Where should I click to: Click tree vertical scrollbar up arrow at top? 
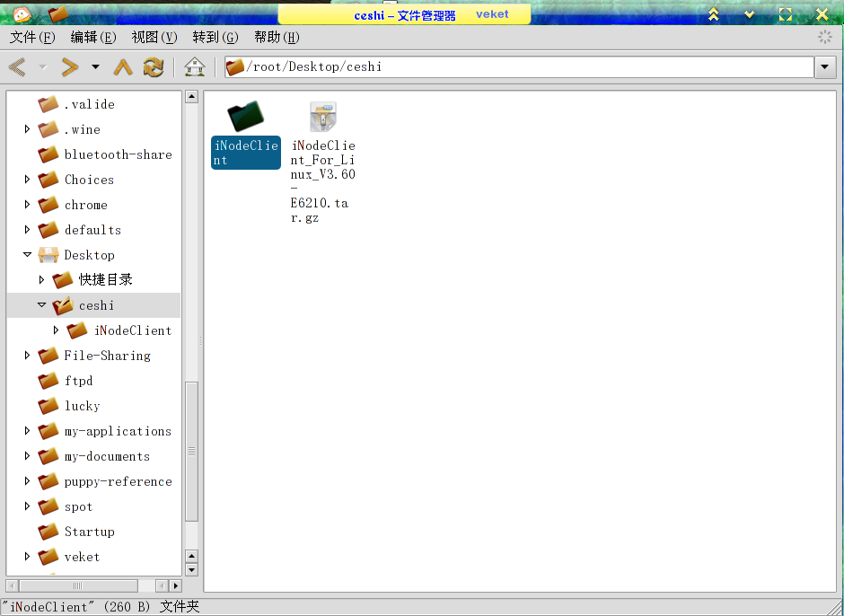tap(191, 97)
